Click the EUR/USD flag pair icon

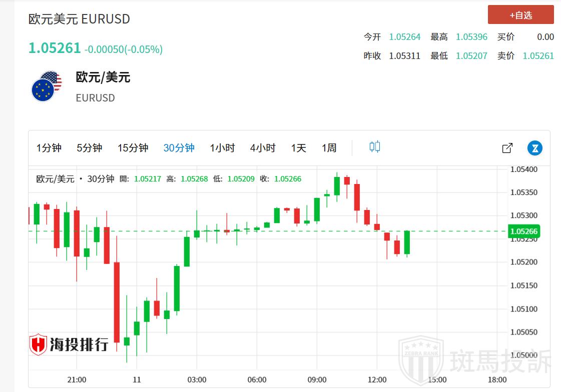(x=47, y=86)
